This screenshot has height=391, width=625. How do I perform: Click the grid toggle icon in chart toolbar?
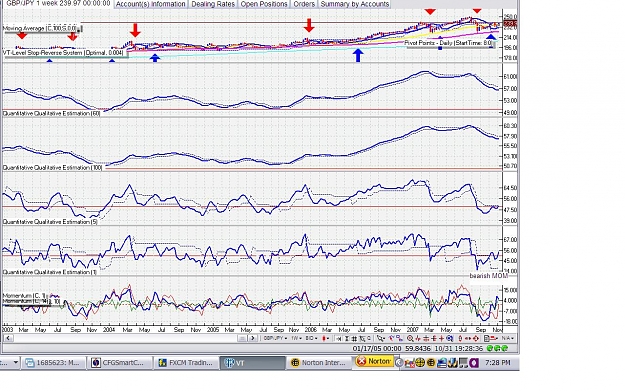tap(354, 338)
